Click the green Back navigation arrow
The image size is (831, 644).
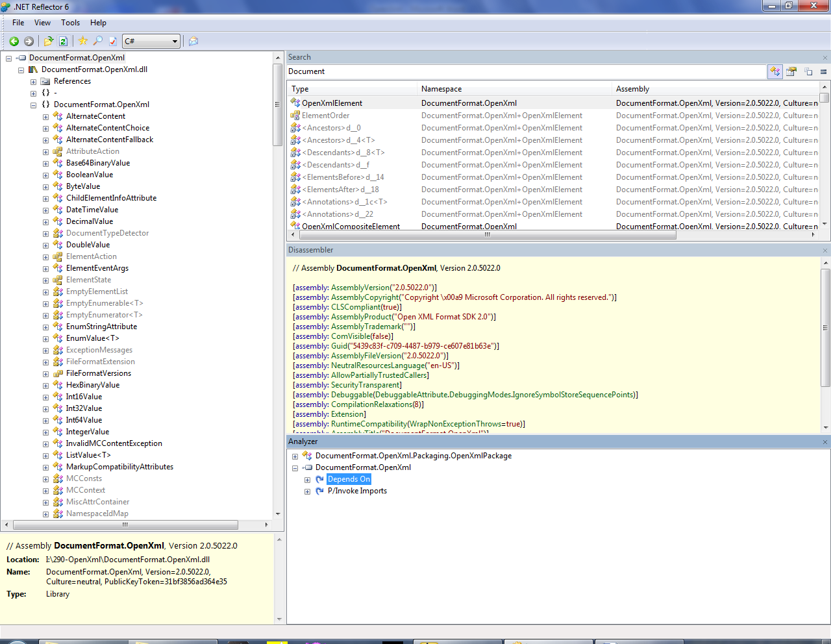(x=14, y=41)
